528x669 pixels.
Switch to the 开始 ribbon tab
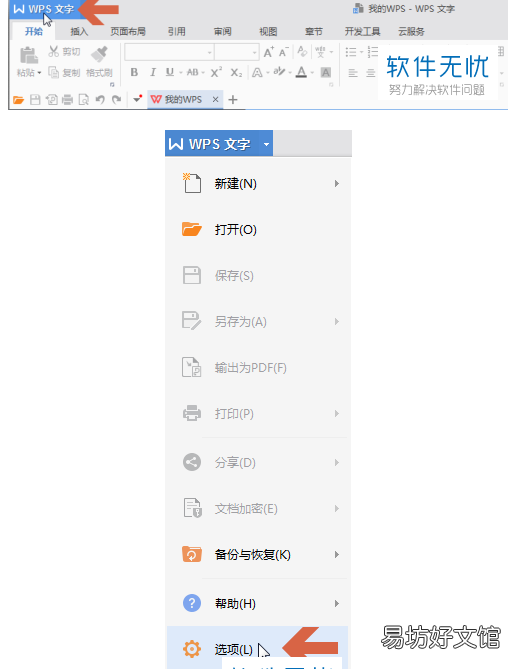(34, 31)
